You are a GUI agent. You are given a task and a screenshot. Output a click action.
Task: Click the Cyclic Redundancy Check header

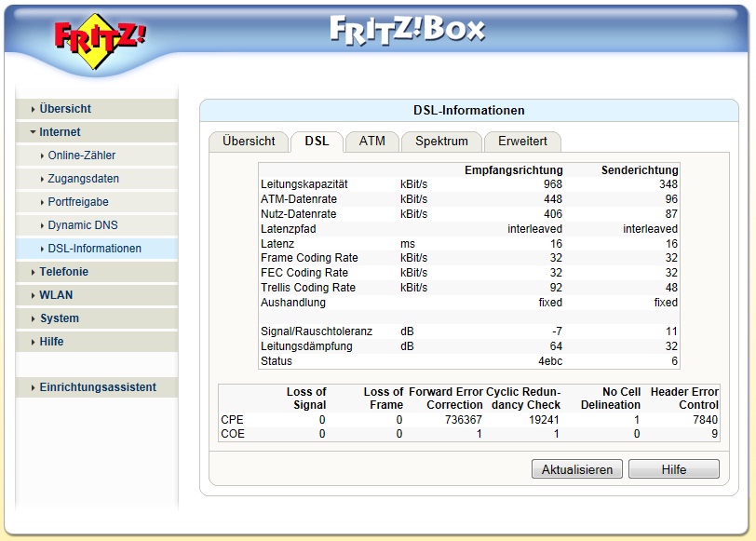pos(523,399)
